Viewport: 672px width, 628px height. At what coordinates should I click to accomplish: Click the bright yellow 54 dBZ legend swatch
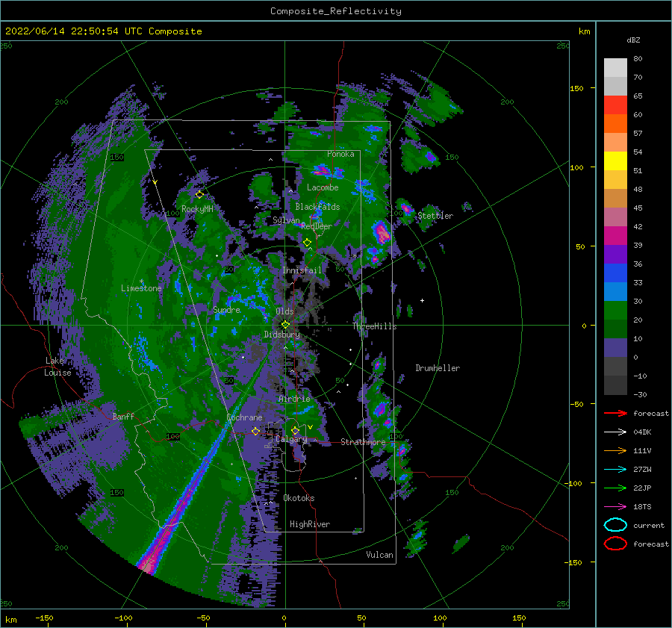coord(615,161)
